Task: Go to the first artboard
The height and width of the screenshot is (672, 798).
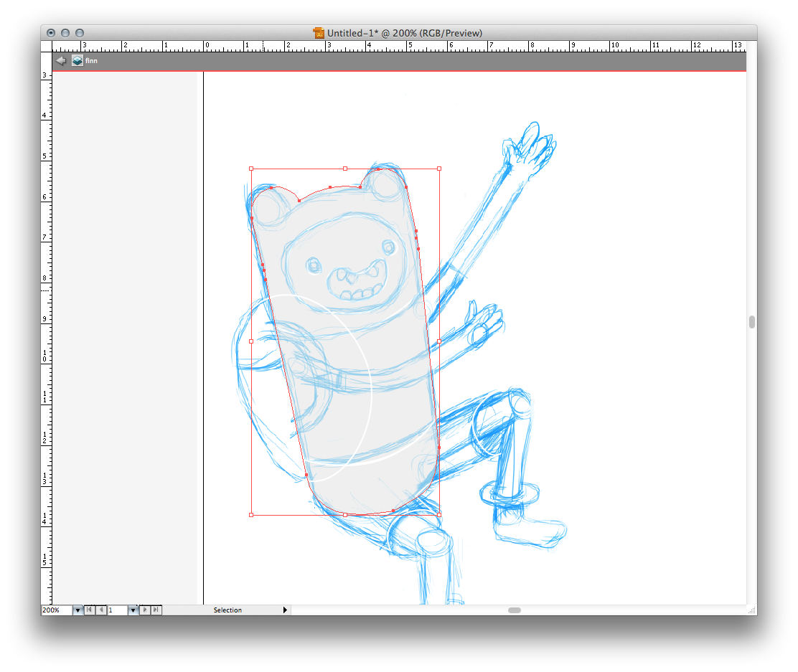Action: point(89,610)
